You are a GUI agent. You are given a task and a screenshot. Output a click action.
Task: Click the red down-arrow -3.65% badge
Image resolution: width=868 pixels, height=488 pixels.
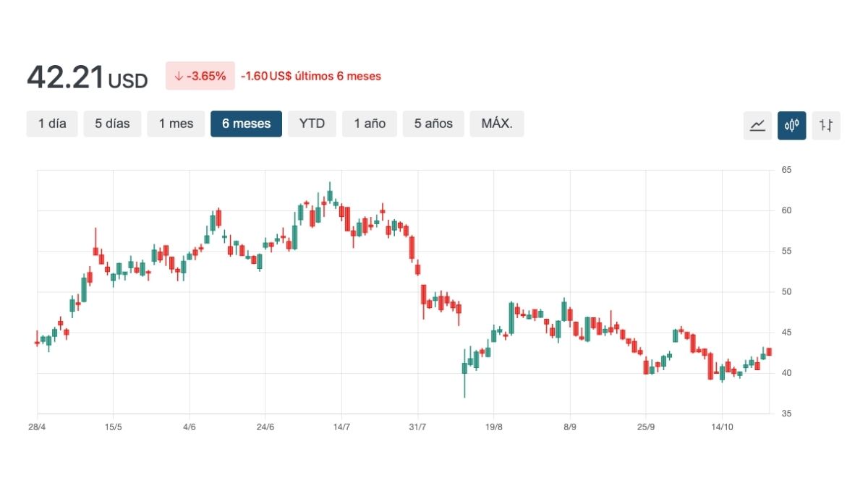(x=200, y=76)
